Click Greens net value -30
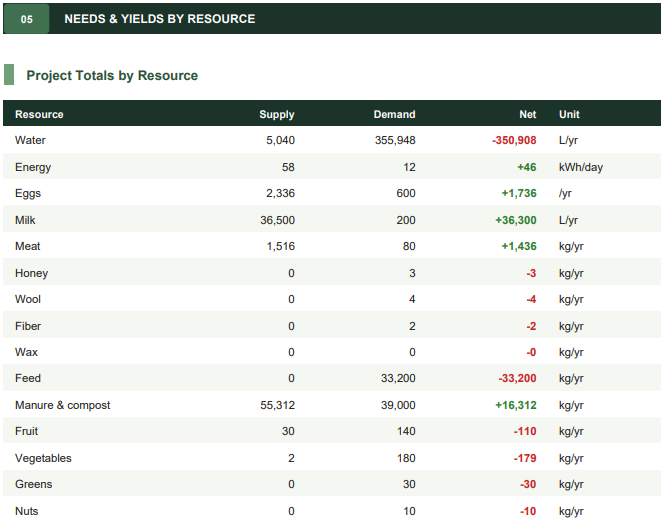Viewport: 662px width, 522px height. [528, 484]
